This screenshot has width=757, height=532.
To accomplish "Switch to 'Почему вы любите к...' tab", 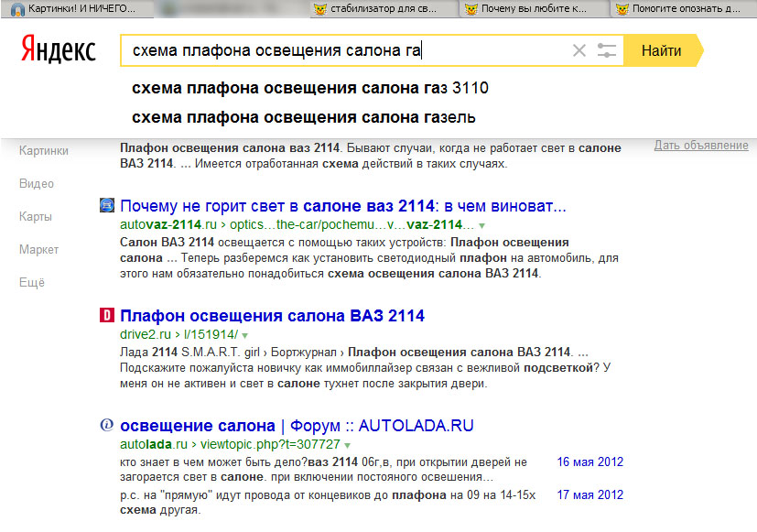I will point(531,9).
